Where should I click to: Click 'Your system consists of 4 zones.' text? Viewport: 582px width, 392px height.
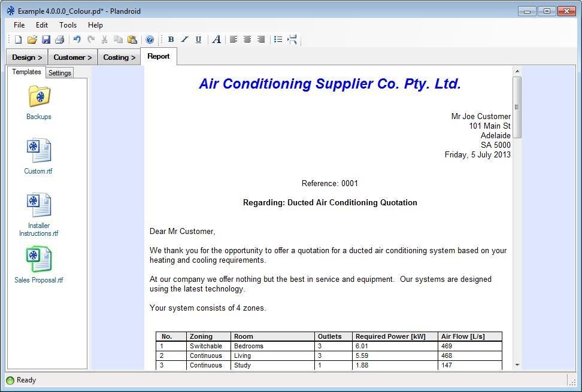coord(208,308)
